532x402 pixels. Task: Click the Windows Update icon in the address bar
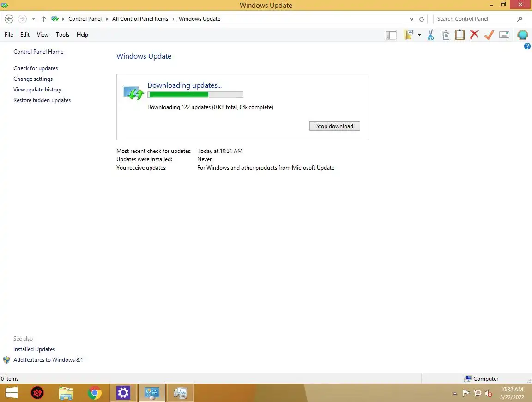point(55,19)
